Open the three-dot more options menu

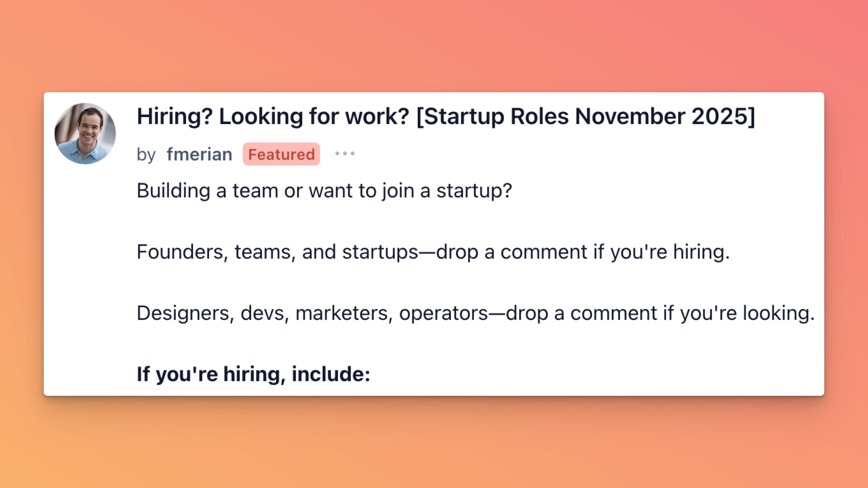point(345,154)
